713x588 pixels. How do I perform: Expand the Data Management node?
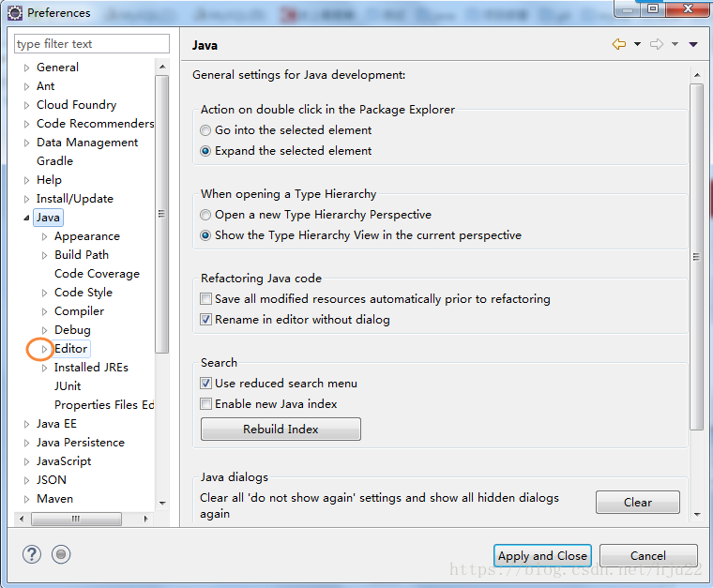pos(26,143)
